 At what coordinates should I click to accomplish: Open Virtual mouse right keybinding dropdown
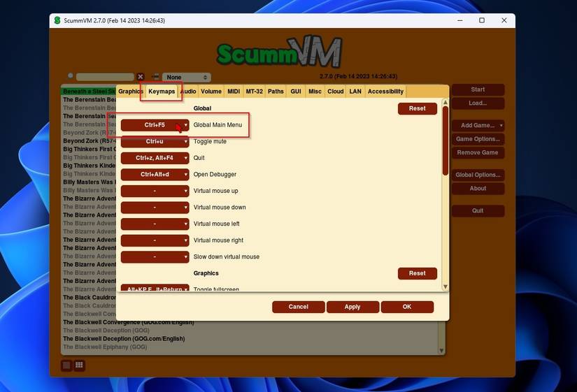[155, 240]
